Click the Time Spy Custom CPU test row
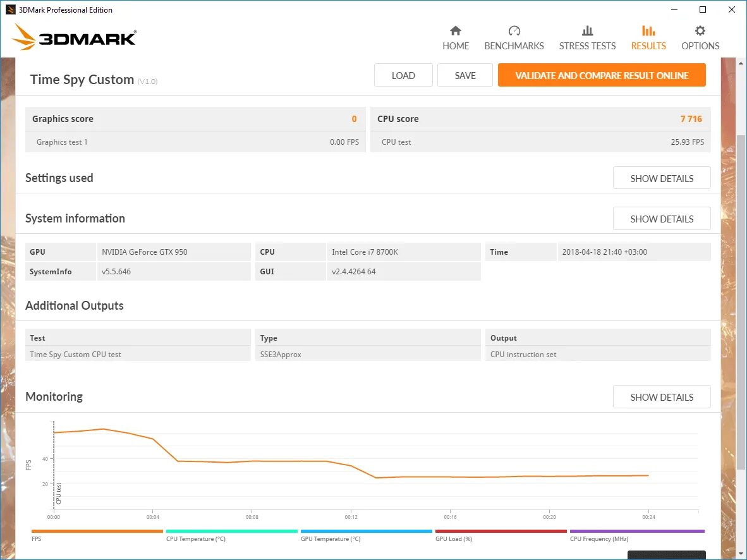Image resolution: width=747 pixels, height=560 pixels. [x=138, y=354]
